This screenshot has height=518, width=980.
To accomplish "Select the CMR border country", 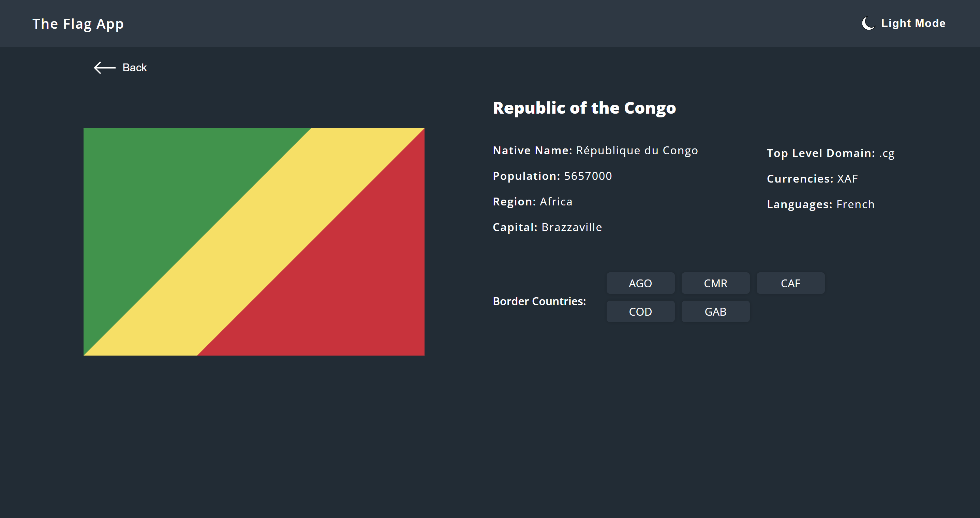I will (715, 283).
